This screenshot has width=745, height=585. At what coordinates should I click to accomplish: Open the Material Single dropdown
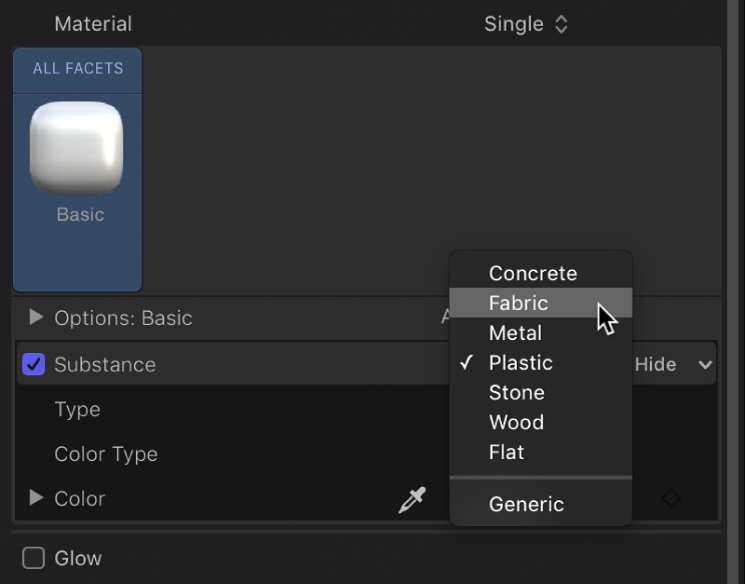point(525,24)
